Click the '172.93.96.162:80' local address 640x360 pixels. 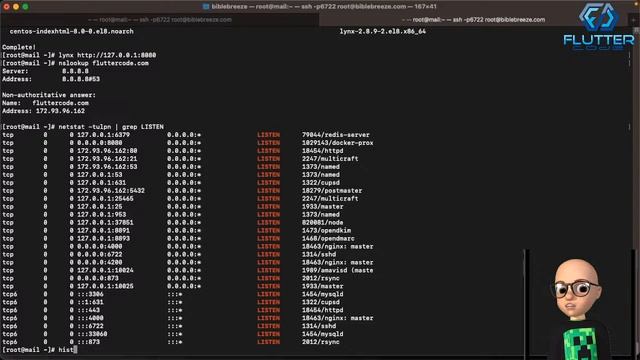[107, 151]
